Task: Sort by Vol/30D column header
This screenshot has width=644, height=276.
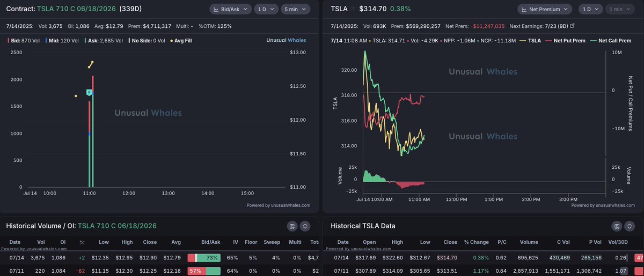Action: [618, 242]
